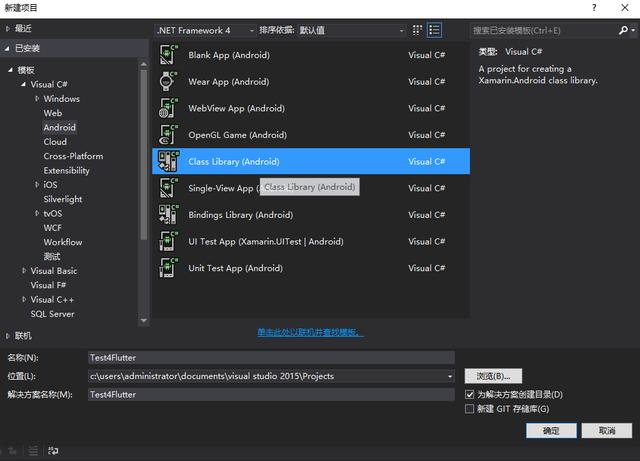This screenshot has width=640, height=461.
Task: Open the help question mark button
Action: [x=594, y=8]
